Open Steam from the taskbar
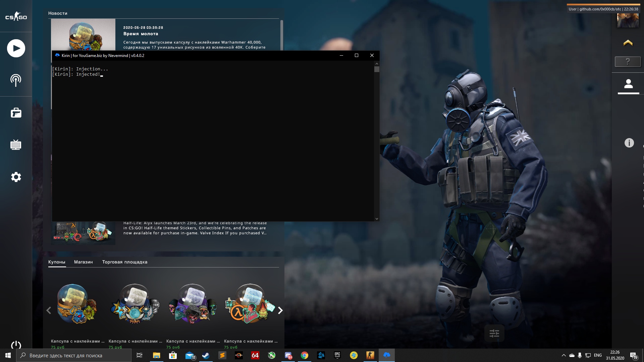The height and width of the screenshot is (362, 644). pyautogui.click(x=206, y=355)
